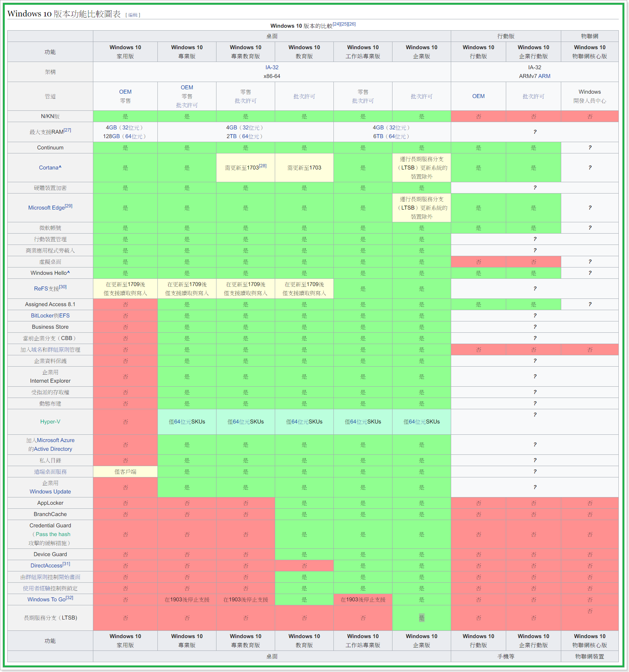Open the ReFS支援 link
Image resolution: width=629 pixels, height=672 pixels.
(x=47, y=289)
